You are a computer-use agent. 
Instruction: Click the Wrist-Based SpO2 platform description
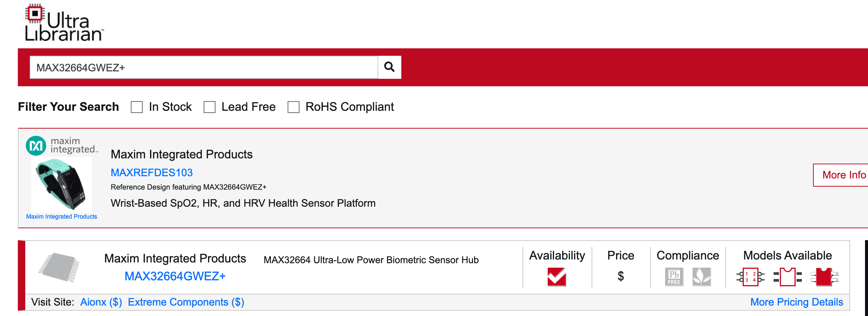(243, 203)
